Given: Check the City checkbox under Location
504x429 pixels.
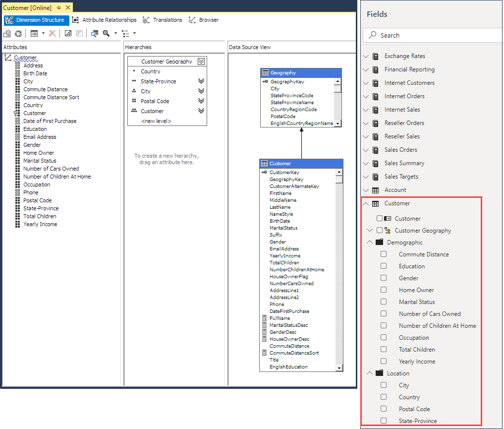Looking at the screenshot, I should point(384,385).
